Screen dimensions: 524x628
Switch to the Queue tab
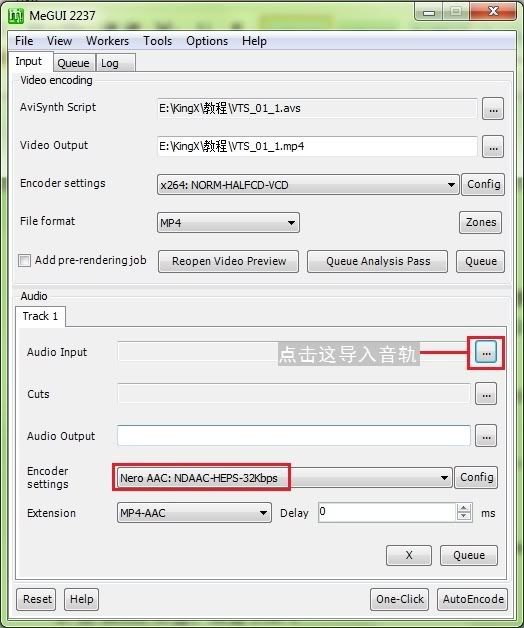73,63
